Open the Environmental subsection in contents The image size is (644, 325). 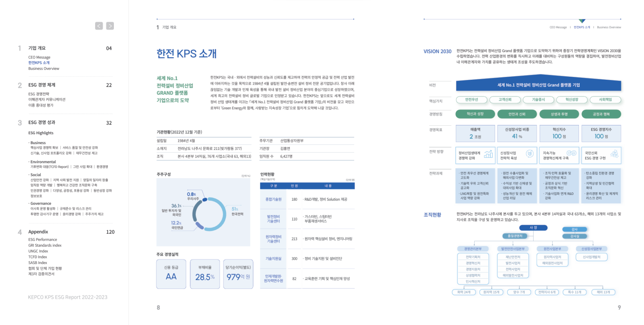[43, 162]
